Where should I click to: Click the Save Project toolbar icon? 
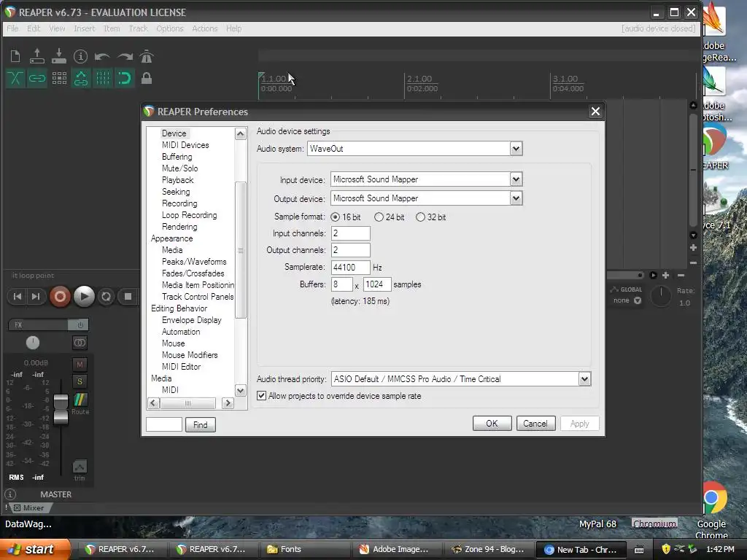(58, 55)
